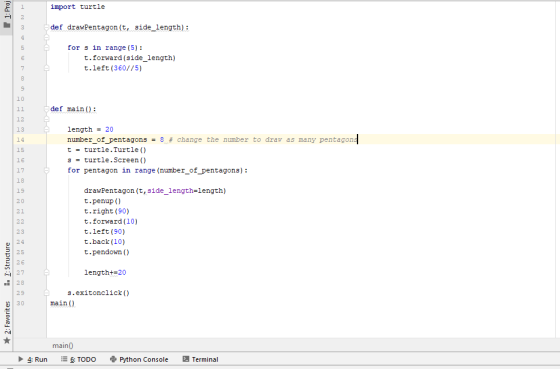The image size is (560, 369).
Task: Click 'import turtle' on line 1
Action: coord(78,7)
